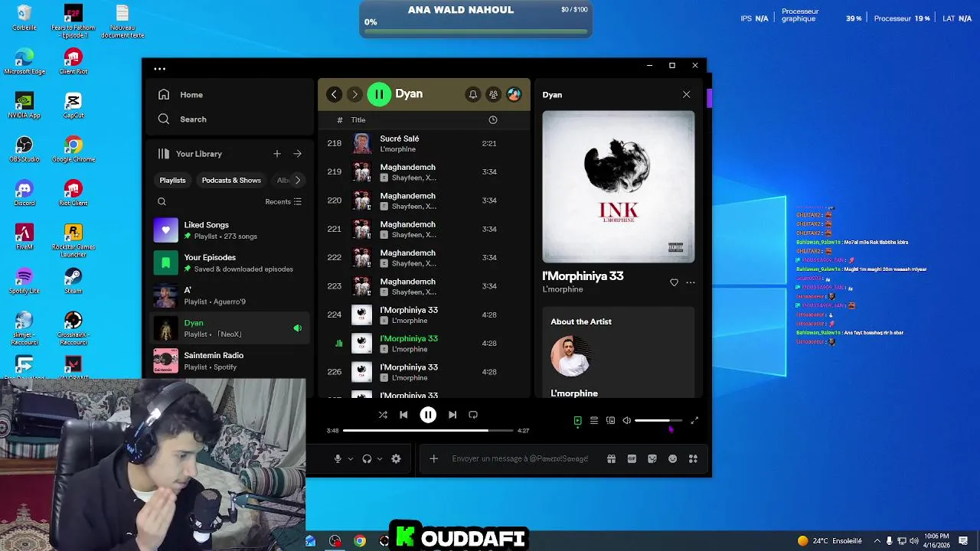Toggle repeat mode
Screen dimensions: 980x551
click(x=473, y=415)
